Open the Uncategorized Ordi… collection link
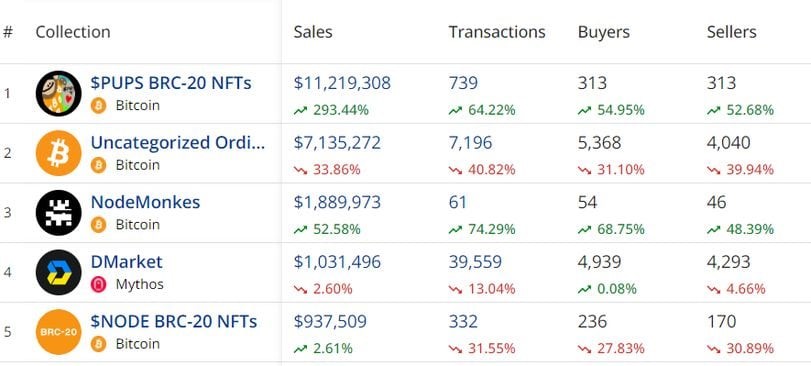 (178, 142)
